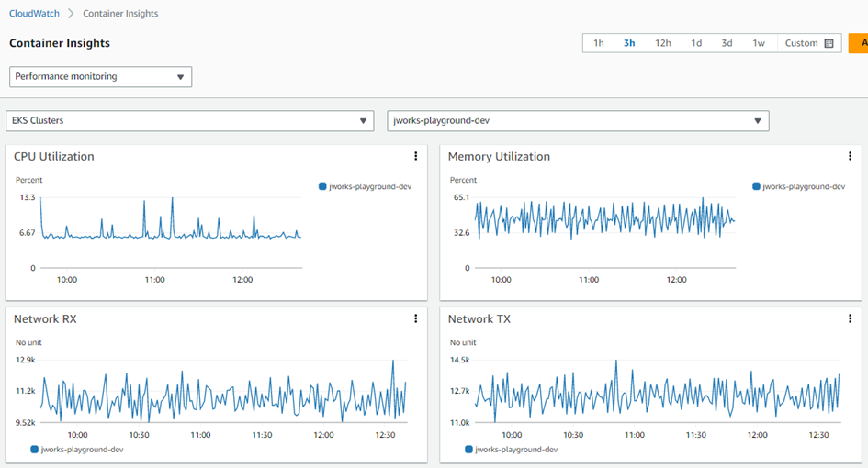Screen dimensions: 868x468
Task: Switch to the 1d time range
Action: (x=696, y=43)
